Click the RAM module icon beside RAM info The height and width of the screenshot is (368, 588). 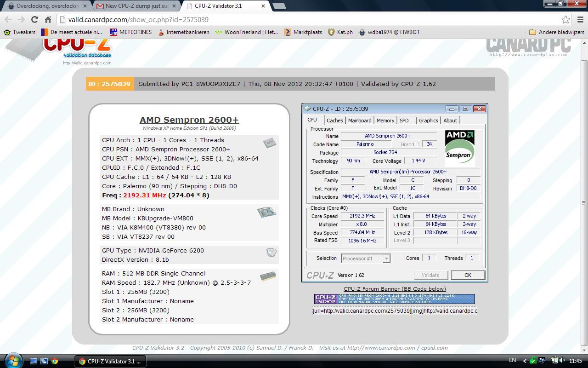click(x=268, y=276)
